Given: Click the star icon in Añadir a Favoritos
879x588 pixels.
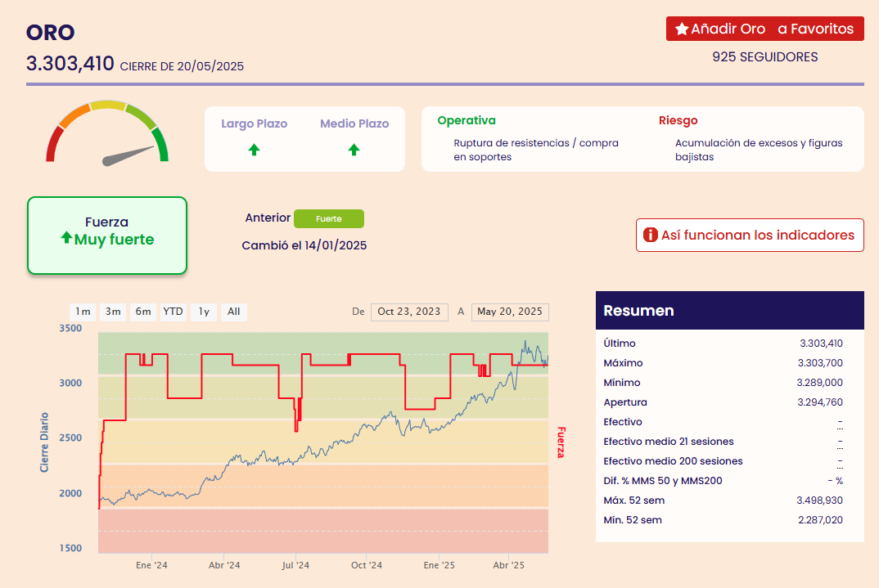Looking at the screenshot, I should click(681, 29).
